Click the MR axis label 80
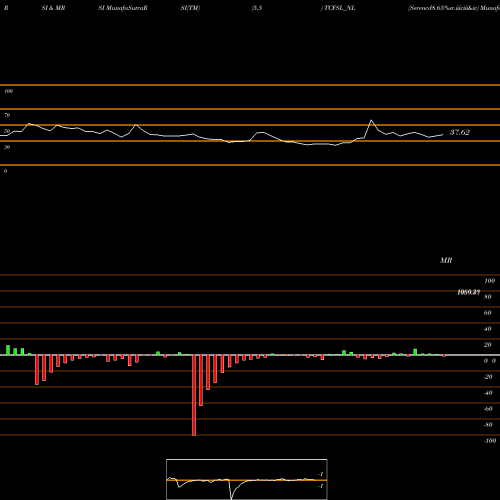 tap(488, 297)
